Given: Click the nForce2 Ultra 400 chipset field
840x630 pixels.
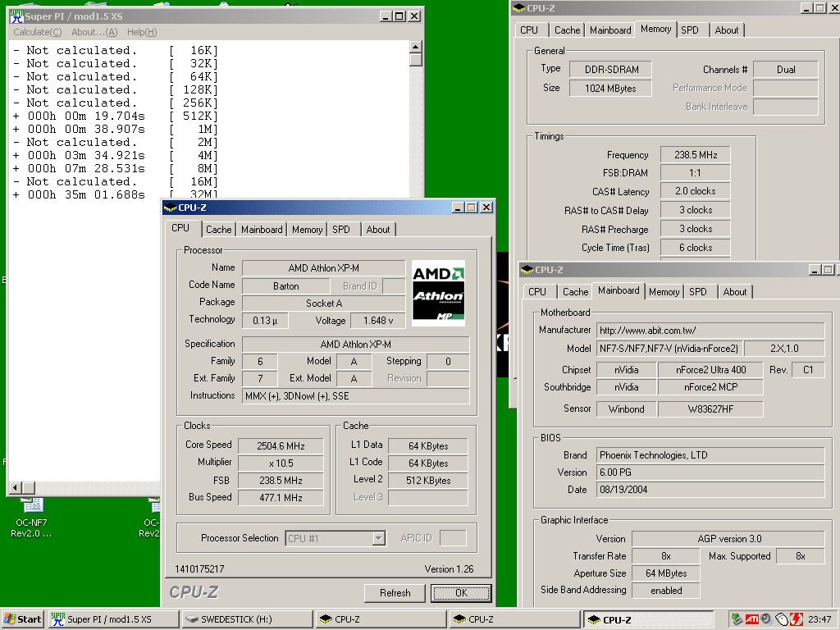Looking at the screenshot, I should pos(710,370).
